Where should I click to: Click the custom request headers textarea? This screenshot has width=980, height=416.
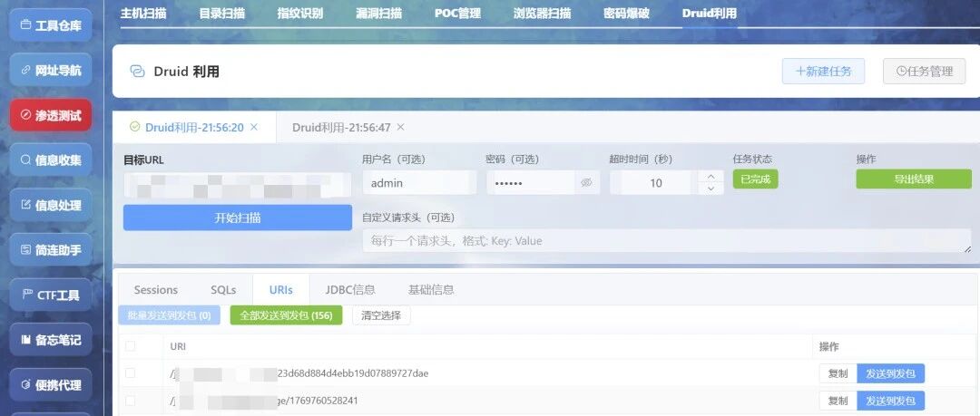tap(667, 240)
